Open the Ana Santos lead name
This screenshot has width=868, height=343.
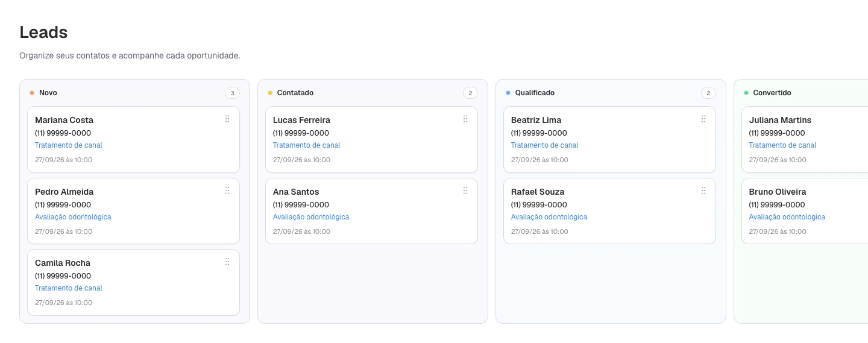[x=296, y=192]
